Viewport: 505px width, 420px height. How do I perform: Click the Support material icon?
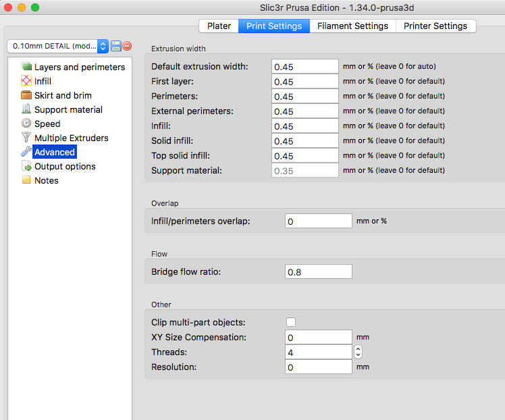[27, 109]
